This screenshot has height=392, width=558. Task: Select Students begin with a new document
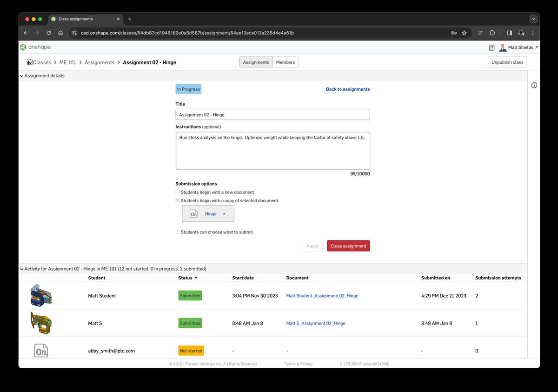178,192
